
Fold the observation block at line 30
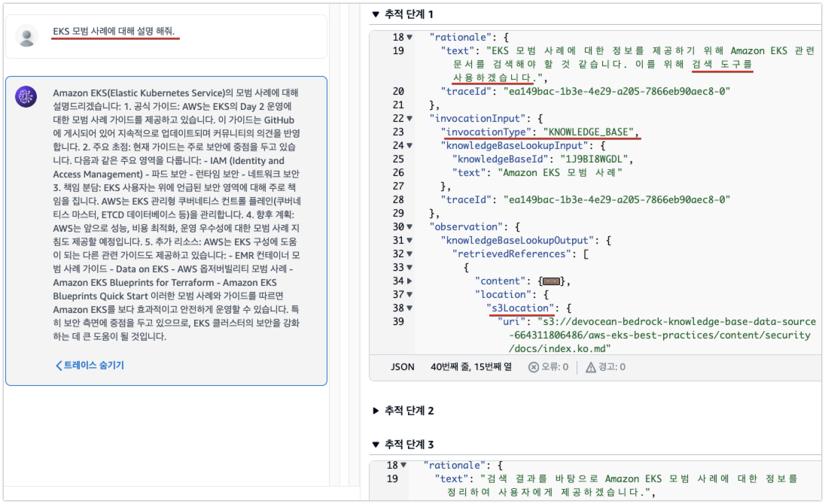tap(409, 227)
